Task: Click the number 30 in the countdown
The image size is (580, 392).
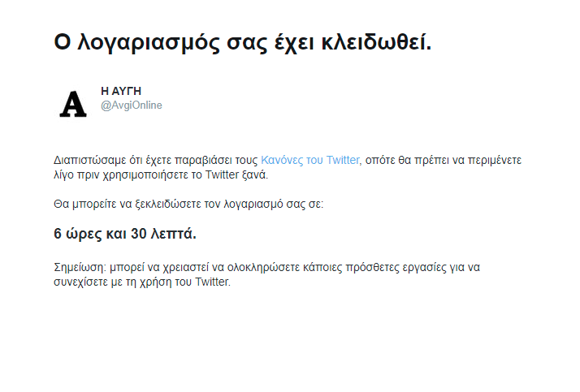Action: 139,234
